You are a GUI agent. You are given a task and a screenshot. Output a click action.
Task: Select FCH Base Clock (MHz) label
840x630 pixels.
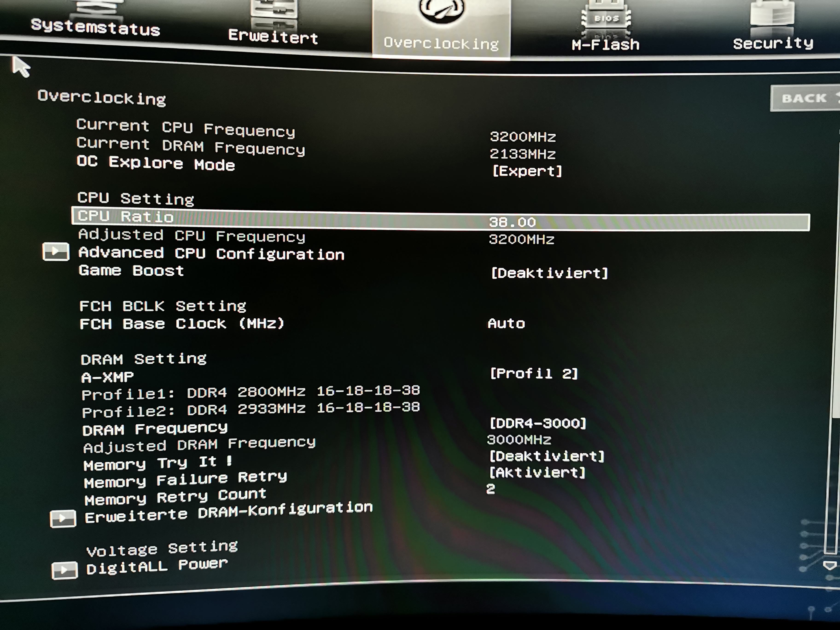182,324
